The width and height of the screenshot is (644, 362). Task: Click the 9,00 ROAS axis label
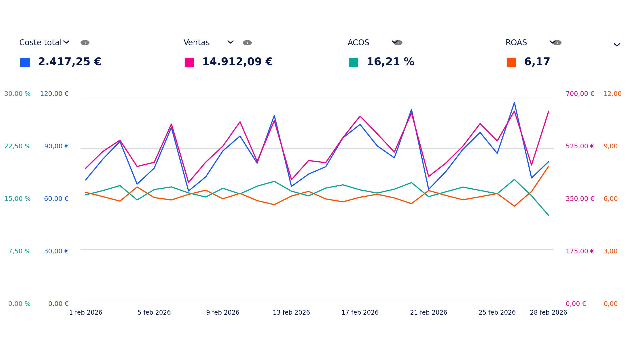click(610, 146)
